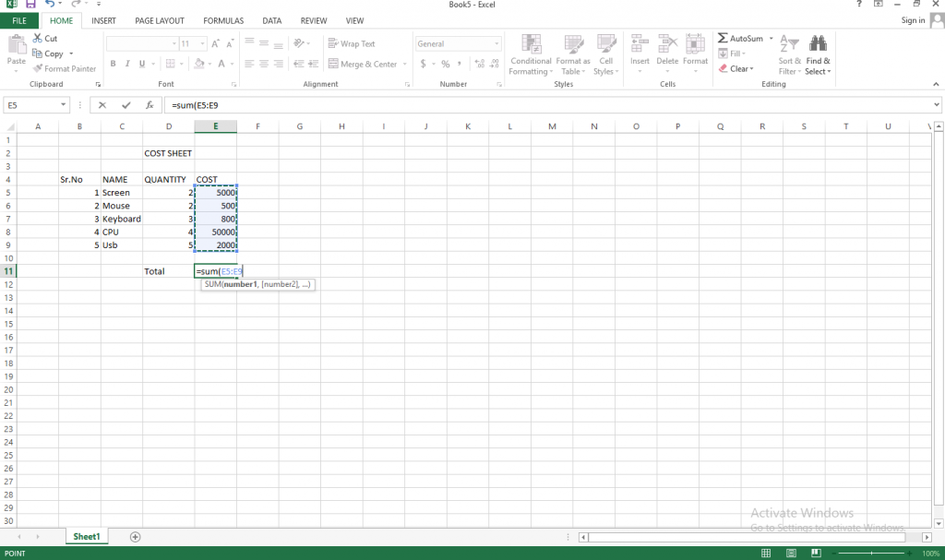Viewport: 945px width, 560px height.
Task: Switch to Page Break Preview view
Action: click(x=818, y=553)
